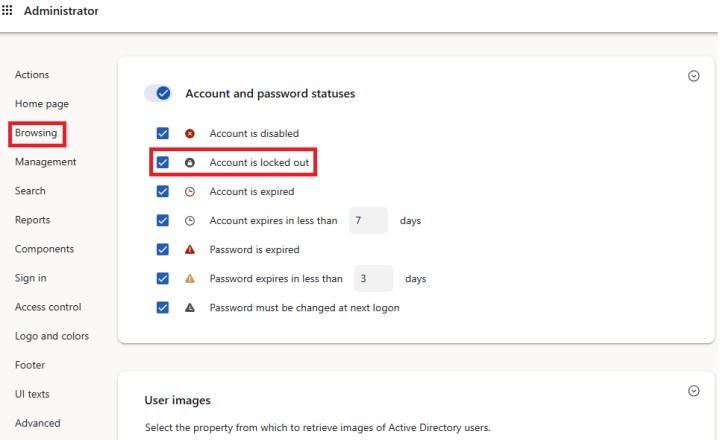This screenshot has width=720, height=440.
Task: Toggle Account and password statuses switch
Action: (x=158, y=93)
